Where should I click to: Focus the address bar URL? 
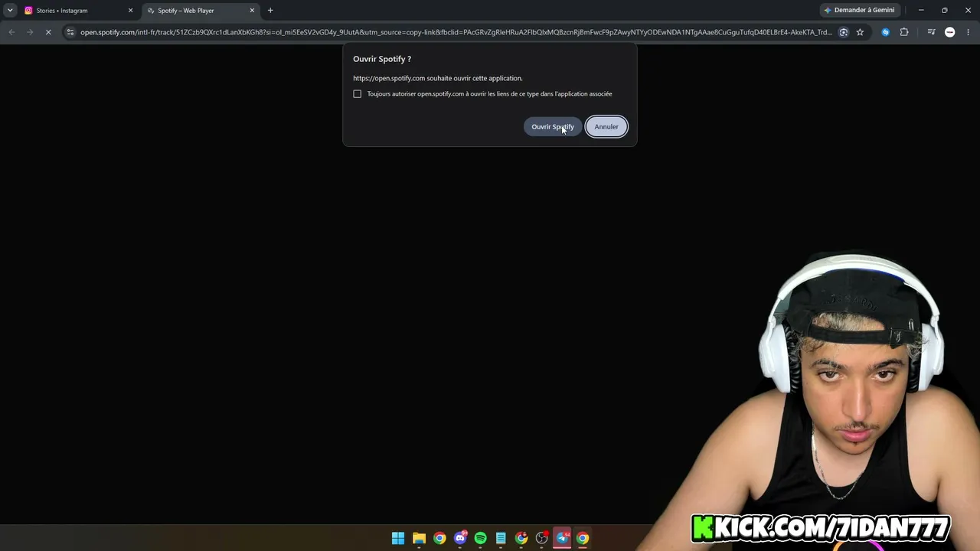(456, 32)
